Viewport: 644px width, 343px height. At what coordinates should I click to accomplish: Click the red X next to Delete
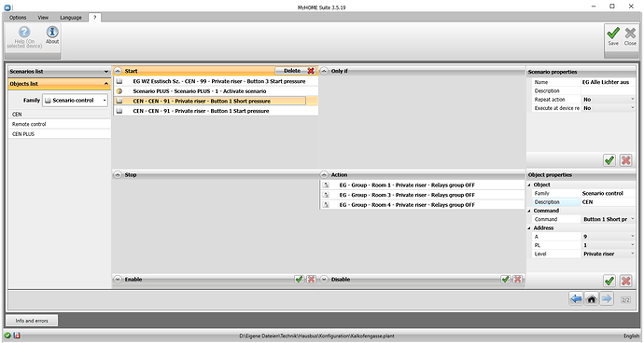tap(311, 71)
